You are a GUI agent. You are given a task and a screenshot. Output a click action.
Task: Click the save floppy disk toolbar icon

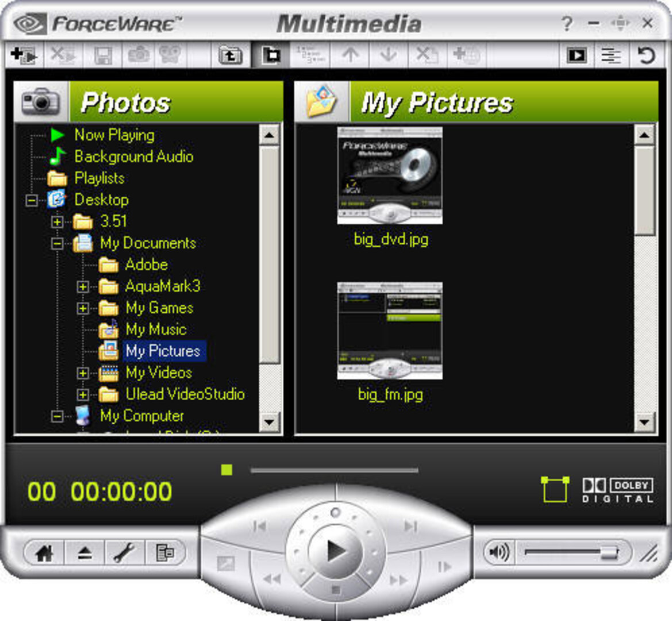pos(103,55)
